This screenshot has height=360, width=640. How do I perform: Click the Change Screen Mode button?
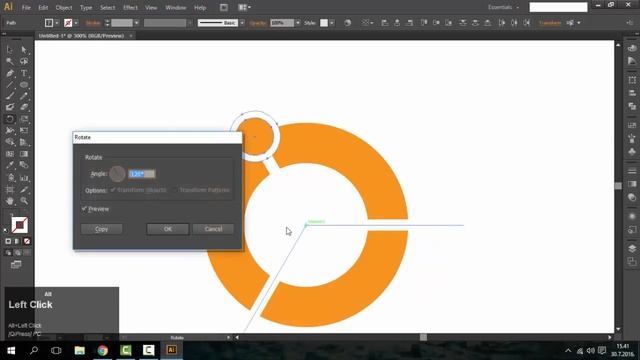point(16,265)
